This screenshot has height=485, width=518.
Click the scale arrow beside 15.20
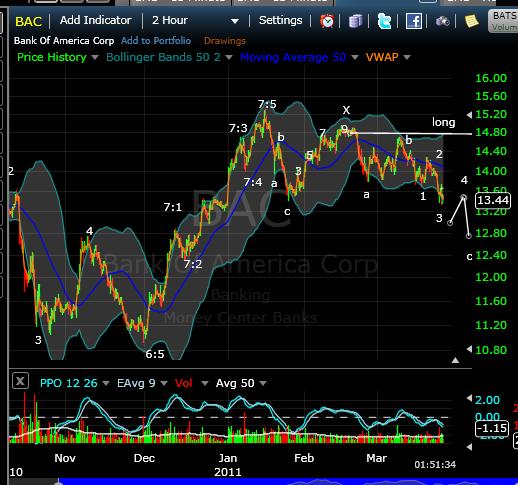tap(469, 115)
